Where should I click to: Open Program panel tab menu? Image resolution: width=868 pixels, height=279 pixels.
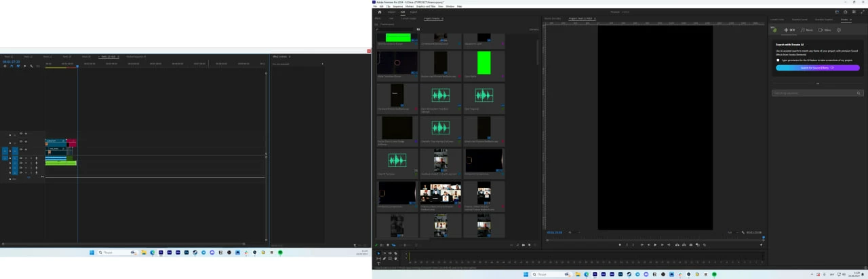tap(596, 18)
